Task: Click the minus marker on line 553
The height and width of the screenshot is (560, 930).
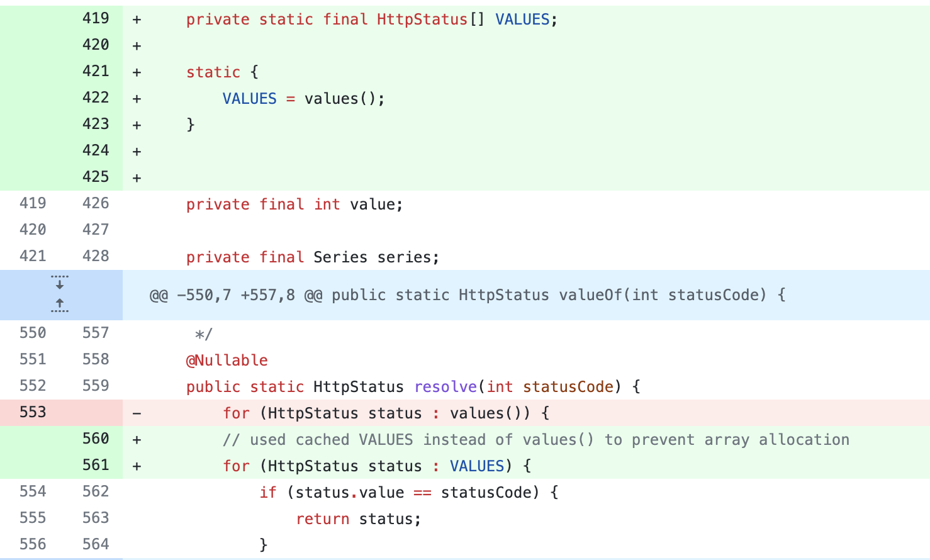Action: [137, 413]
